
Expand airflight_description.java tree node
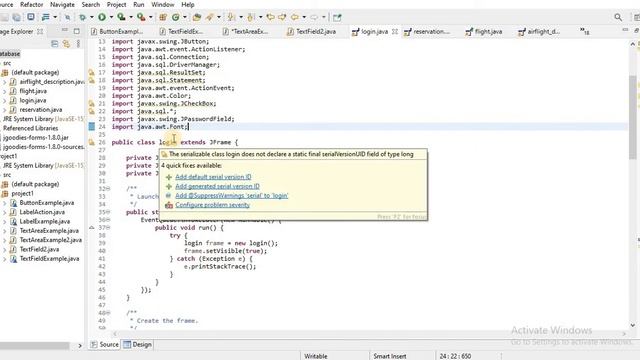click(x=4, y=82)
